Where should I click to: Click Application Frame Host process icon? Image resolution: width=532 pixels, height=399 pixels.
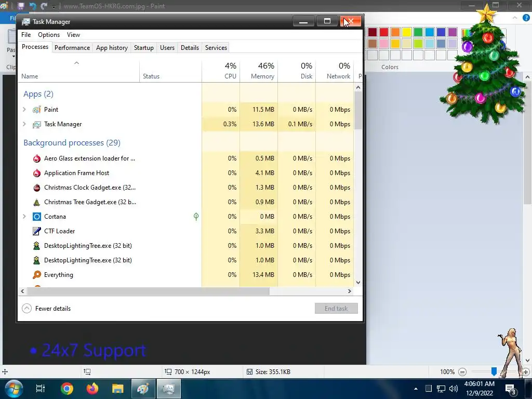click(37, 173)
